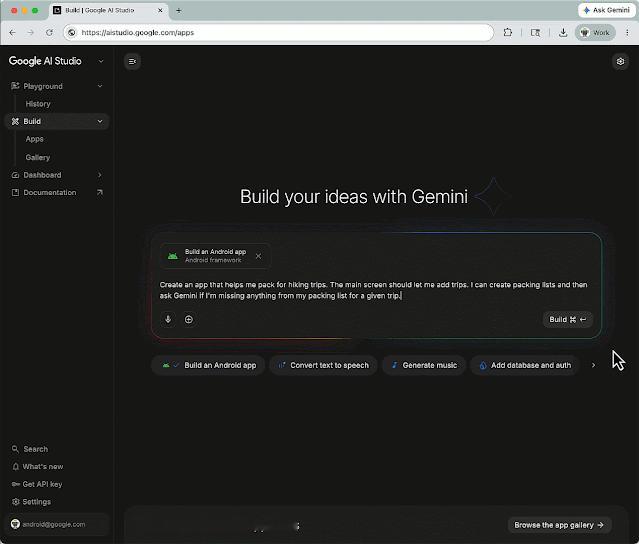
Task: Click the android@google.com account
Action: click(57, 524)
